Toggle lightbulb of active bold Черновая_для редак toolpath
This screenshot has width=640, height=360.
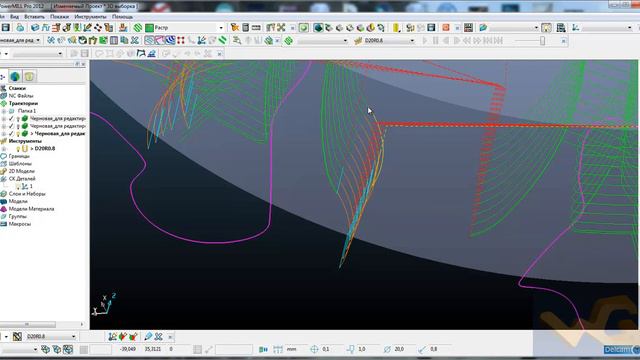point(18,133)
